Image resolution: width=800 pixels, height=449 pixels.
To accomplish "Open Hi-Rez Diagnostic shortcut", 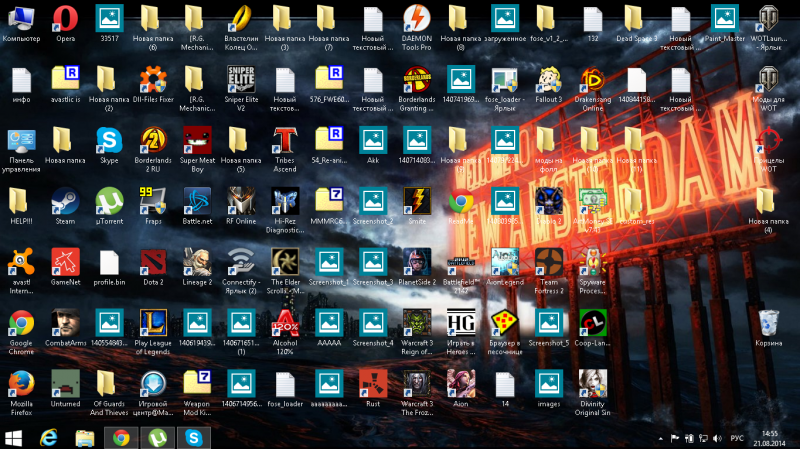I will pos(285,201).
